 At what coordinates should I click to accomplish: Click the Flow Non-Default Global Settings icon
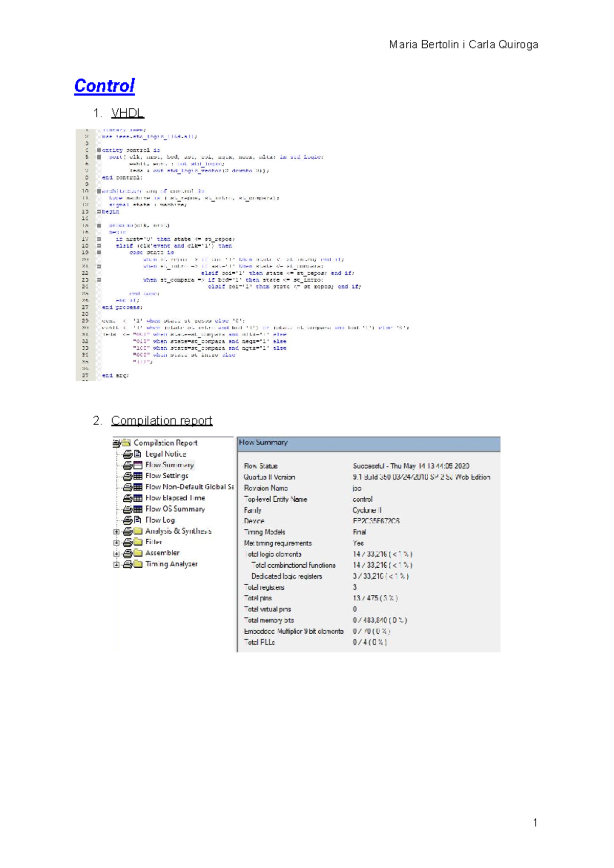138,487
